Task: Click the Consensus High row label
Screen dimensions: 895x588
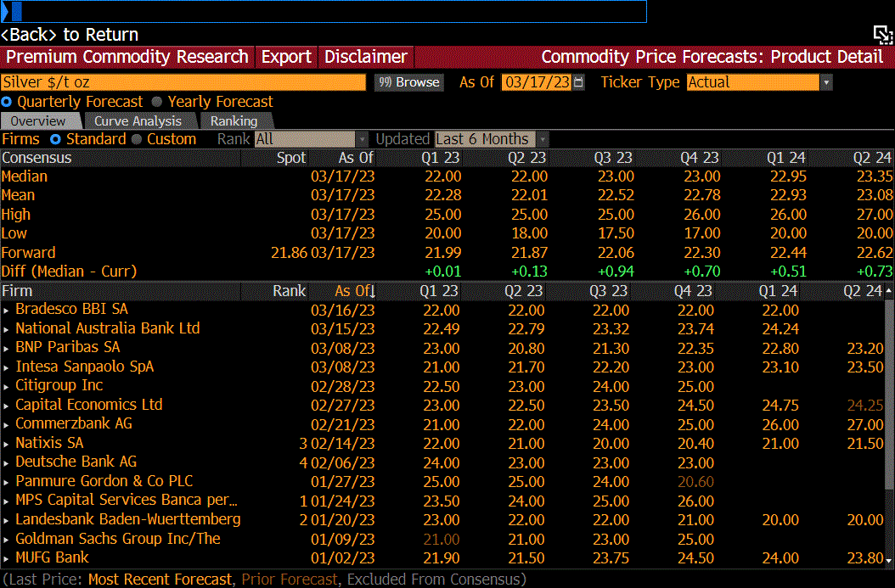Action: coord(16,215)
